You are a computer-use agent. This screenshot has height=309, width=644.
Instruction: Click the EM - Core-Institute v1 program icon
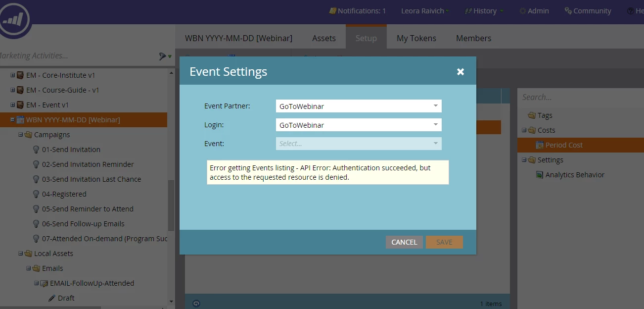click(20, 75)
